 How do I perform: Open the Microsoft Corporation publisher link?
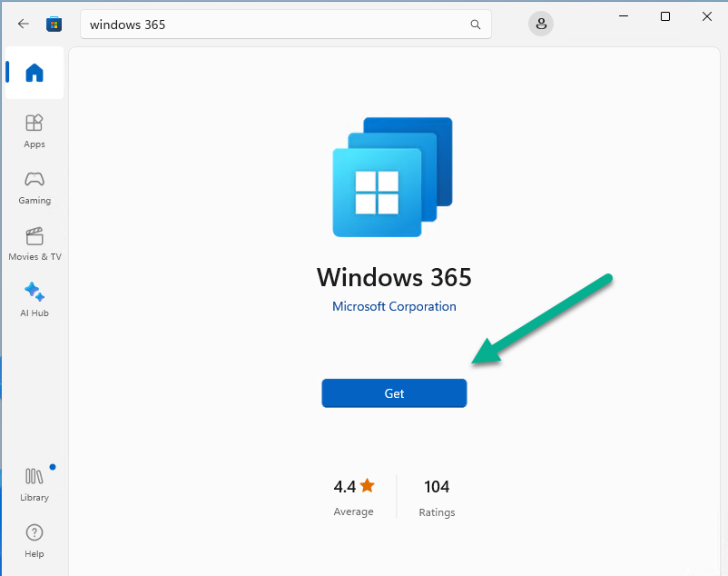pos(394,306)
